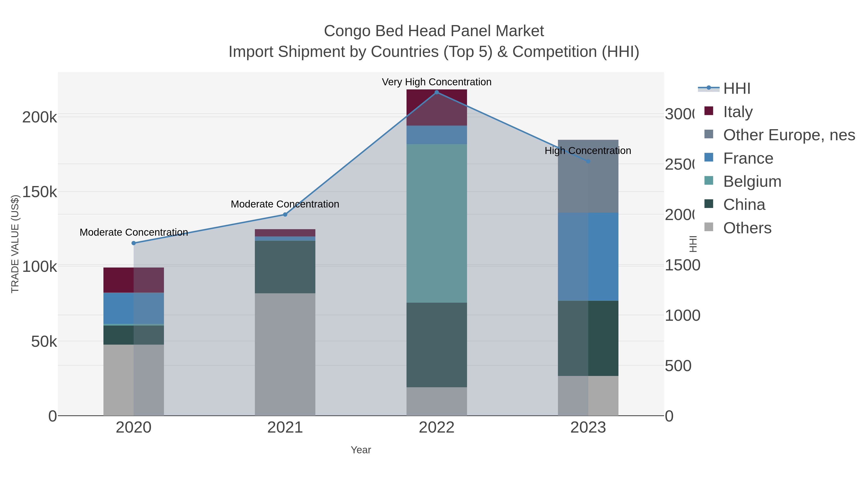Click the Italy segment in the 2020 bar
868x488 pixels.
pos(133,280)
